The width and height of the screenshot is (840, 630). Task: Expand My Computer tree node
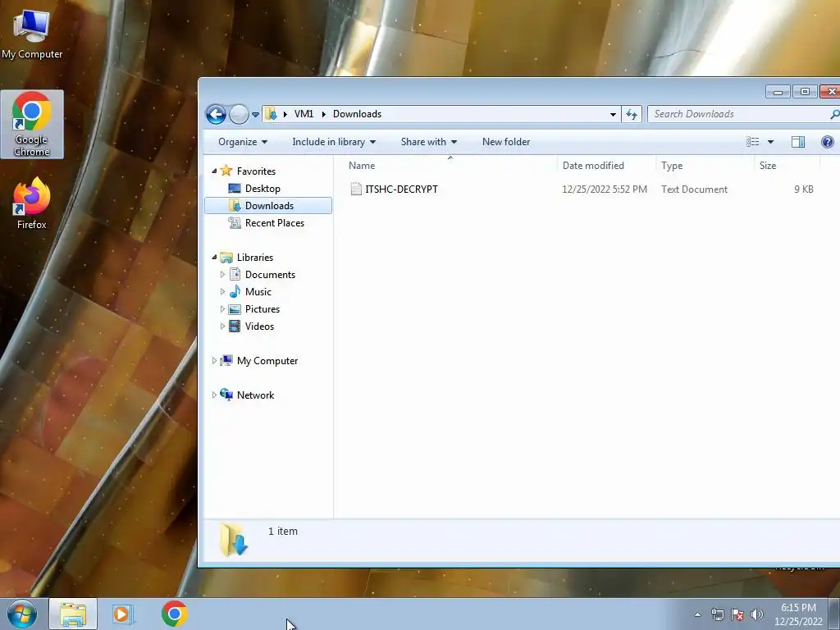click(x=214, y=361)
